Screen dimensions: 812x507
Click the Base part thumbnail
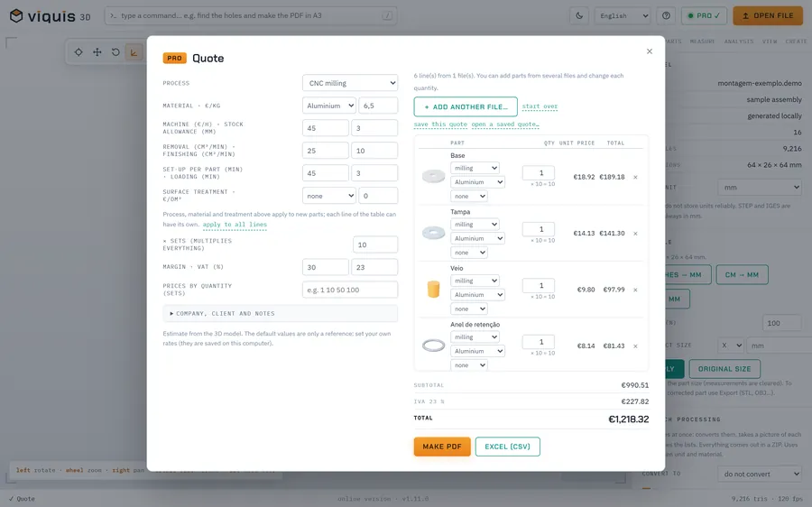433,176
